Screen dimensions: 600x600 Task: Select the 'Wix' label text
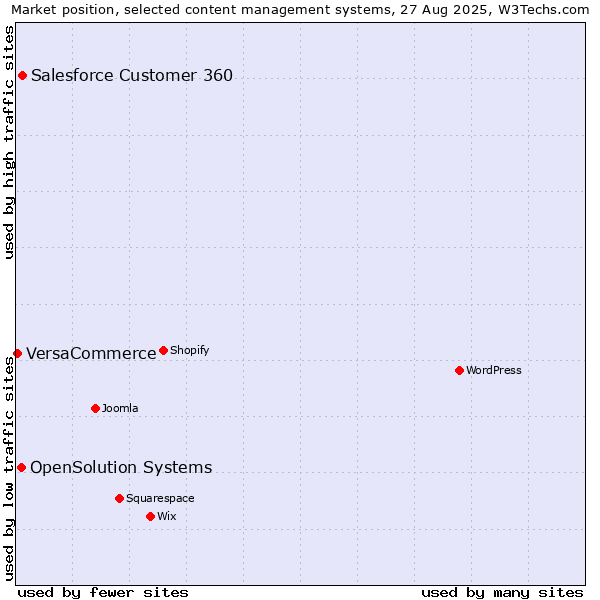[x=166, y=516]
